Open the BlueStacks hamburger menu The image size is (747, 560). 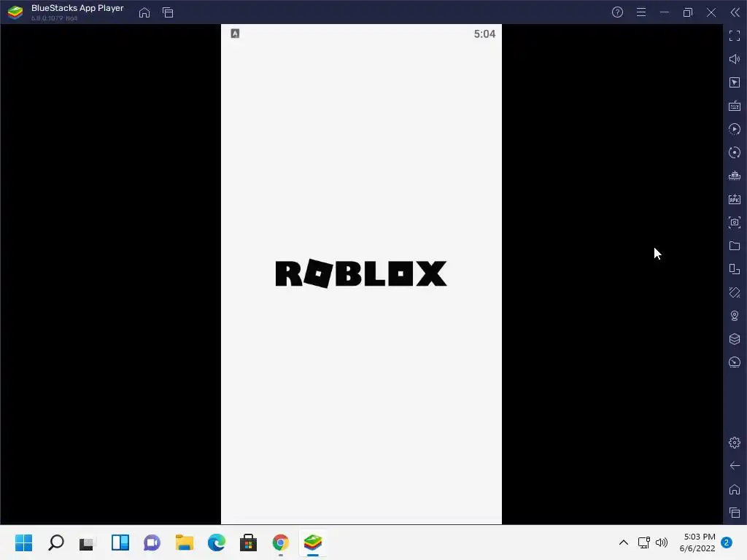click(641, 12)
